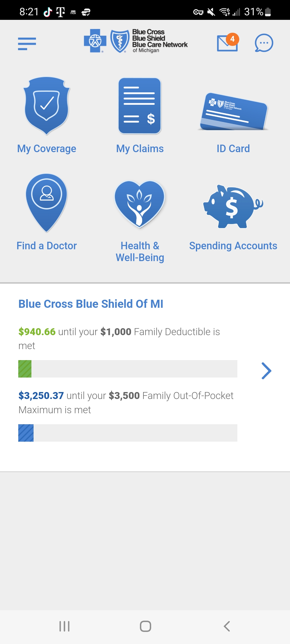Tap the My Coverage shield icon
The width and height of the screenshot is (290, 644).
tap(47, 106)
